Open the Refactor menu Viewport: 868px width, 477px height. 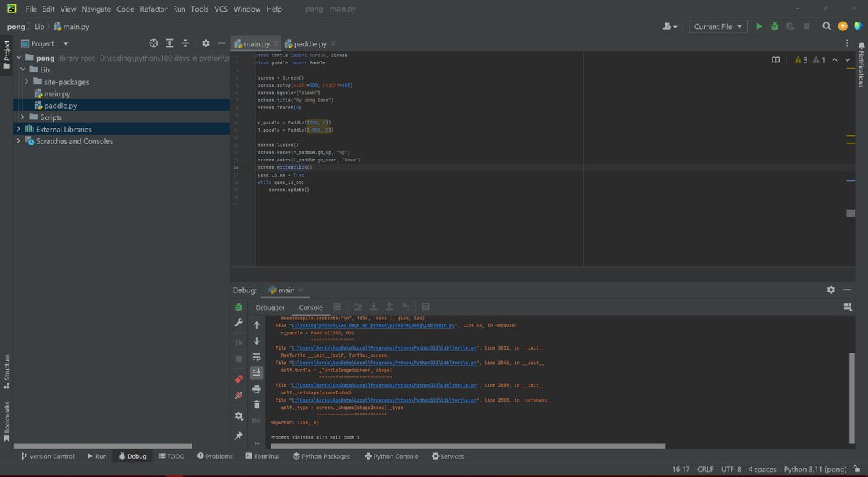click(153, 9)
